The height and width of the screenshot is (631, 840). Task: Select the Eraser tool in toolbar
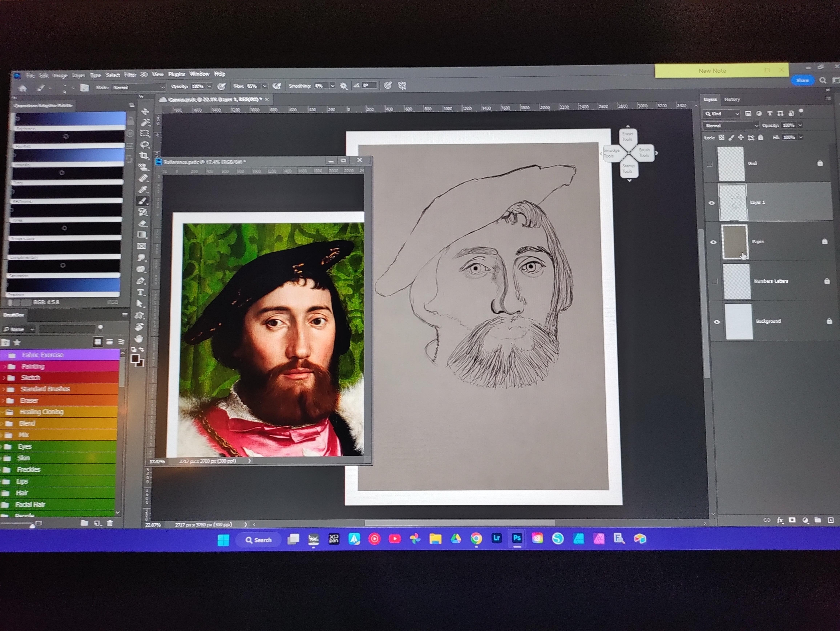click(x=142, y=223)
